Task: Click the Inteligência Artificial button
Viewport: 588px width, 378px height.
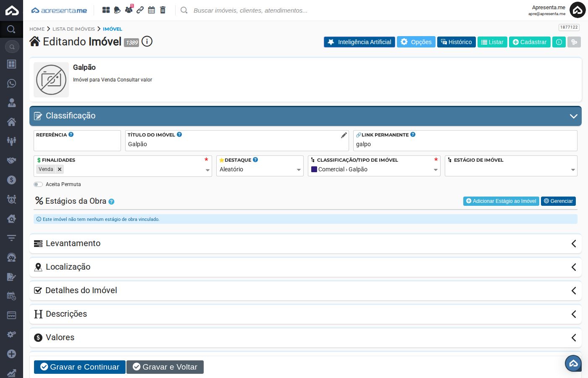Action: pyautogui.click(x=359, y=42)
